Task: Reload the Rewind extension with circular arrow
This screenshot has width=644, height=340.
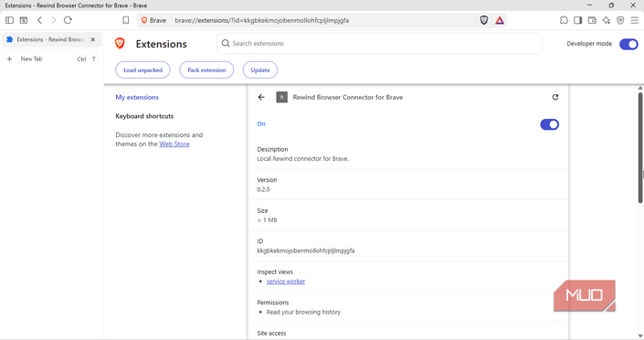Action: tap(555, 97)
